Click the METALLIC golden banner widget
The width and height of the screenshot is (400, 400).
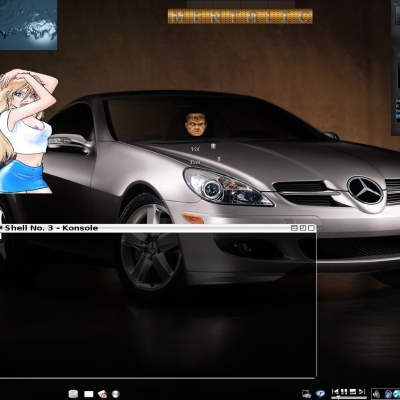pos(240,16)
